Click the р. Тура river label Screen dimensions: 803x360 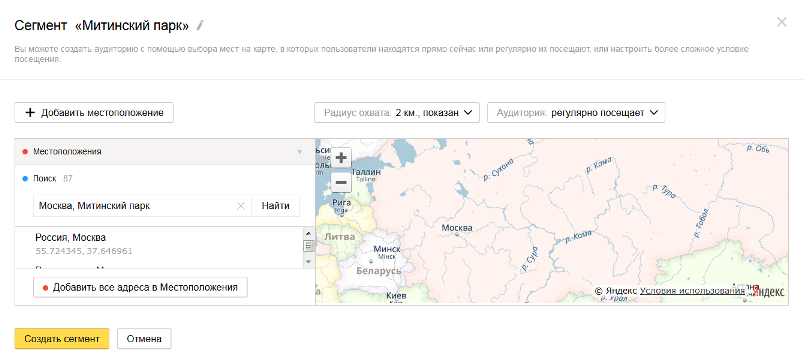click(x=665, y=191)
